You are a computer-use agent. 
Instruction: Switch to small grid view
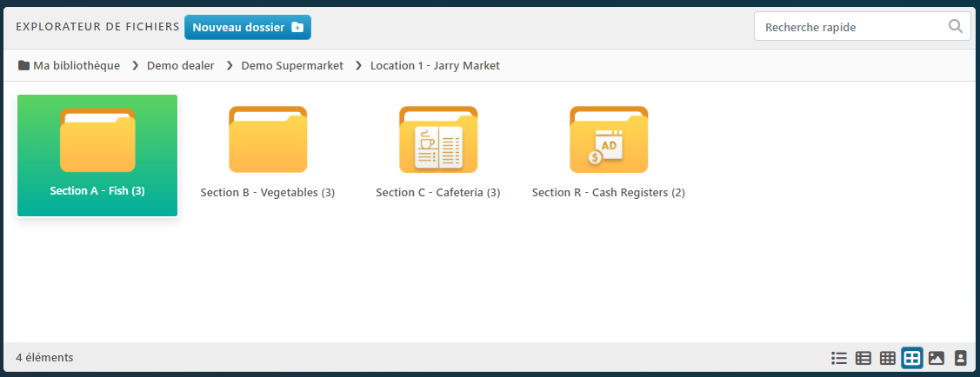tap(888, 358)
